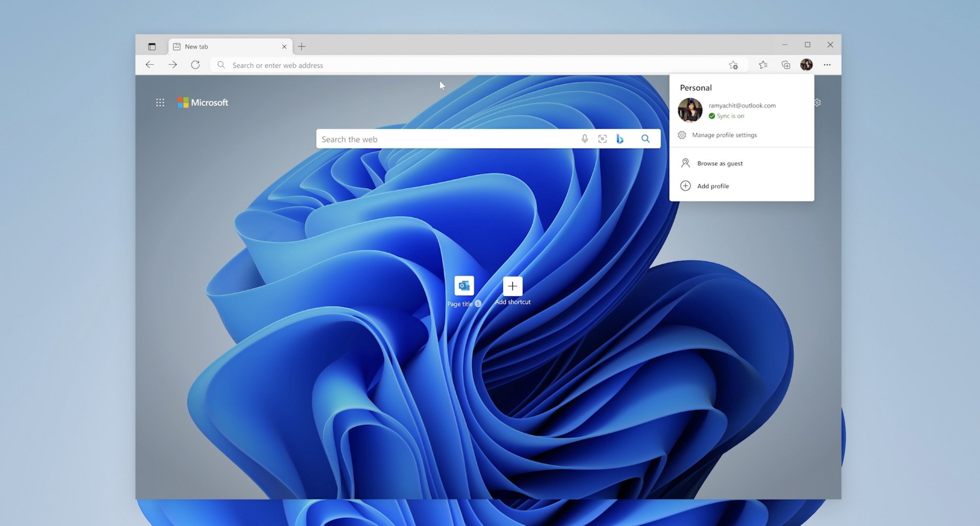Activate voice search microphone in search box
Screen dimensions: 980x526
pyautogui.click(x=585, y=138)
